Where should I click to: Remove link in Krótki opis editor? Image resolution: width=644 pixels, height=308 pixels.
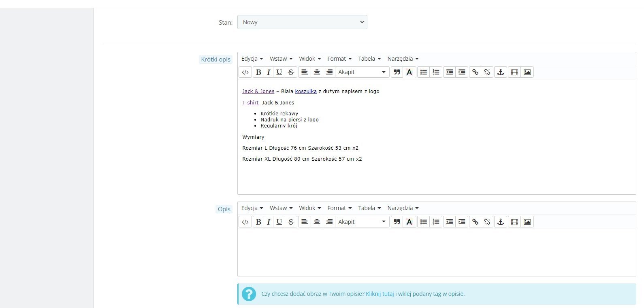click(x=487, y=72)
